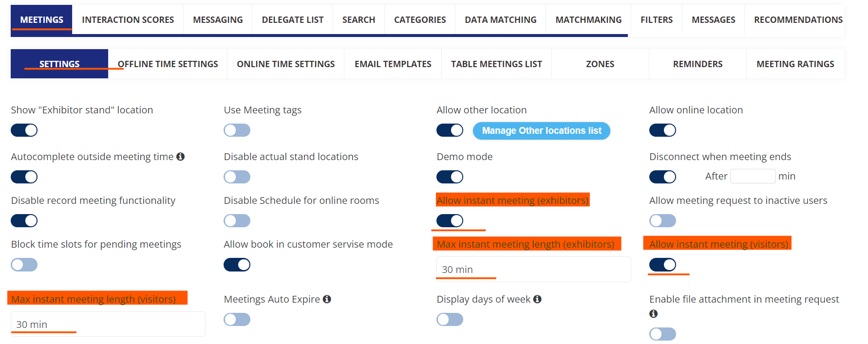The image size is (868, 344).
Task: Open the Meeting Ratings sub-tab
Action: coord(795,64)
